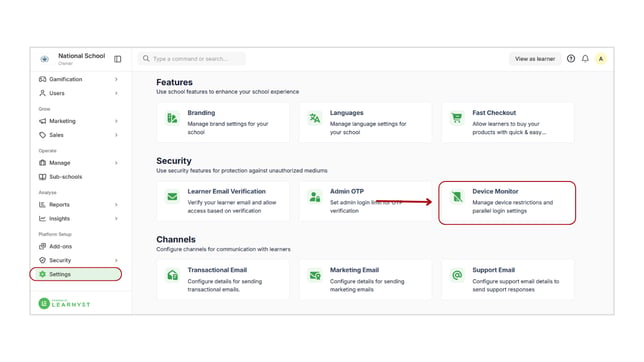
Task: Click the 'Learner Email Verification' title
Action: [226, 191]
